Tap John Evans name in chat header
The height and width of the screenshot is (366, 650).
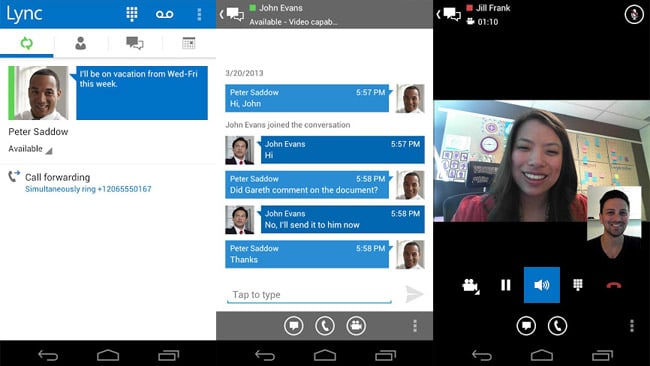click(x=281, y=8)
